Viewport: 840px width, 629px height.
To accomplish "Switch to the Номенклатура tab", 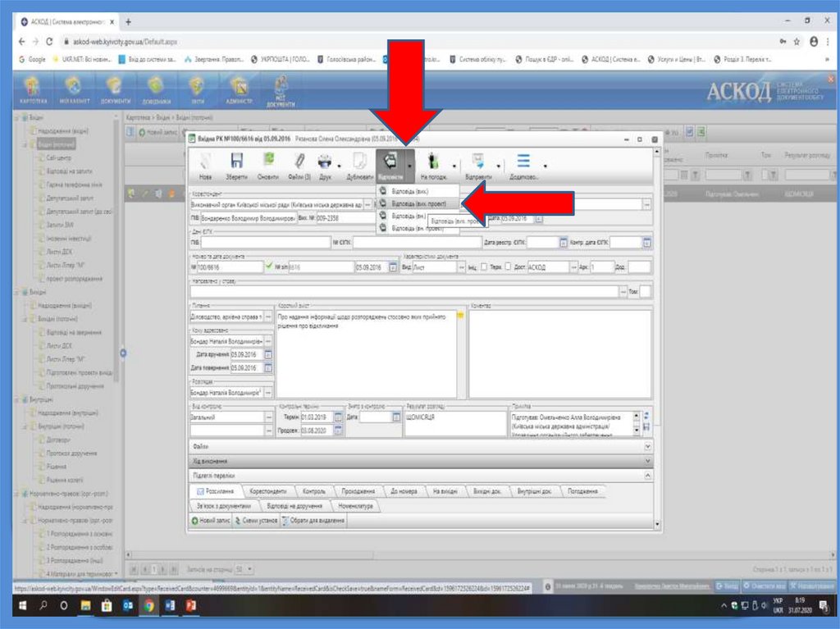I will click(356, 506).
